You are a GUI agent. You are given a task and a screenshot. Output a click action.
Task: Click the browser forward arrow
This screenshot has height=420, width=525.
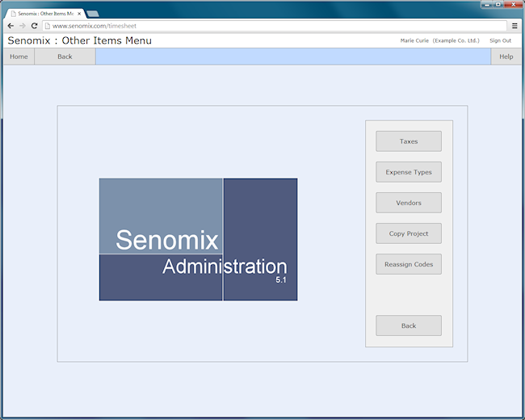(x=23, y=26)
